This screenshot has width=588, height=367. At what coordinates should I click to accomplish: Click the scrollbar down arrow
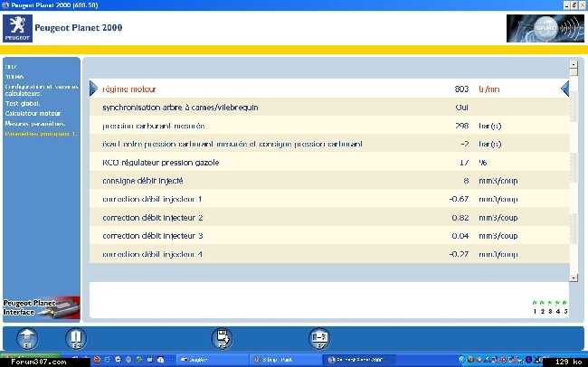coord(574,278)
